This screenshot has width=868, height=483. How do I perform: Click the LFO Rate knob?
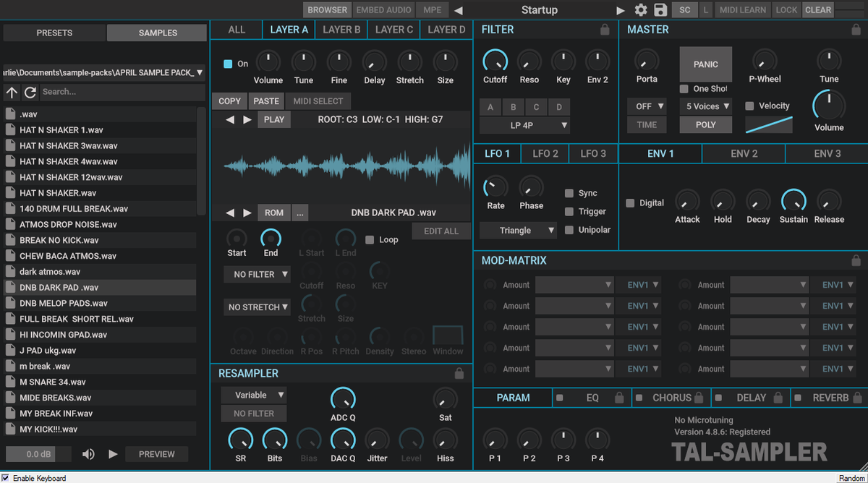495,188
